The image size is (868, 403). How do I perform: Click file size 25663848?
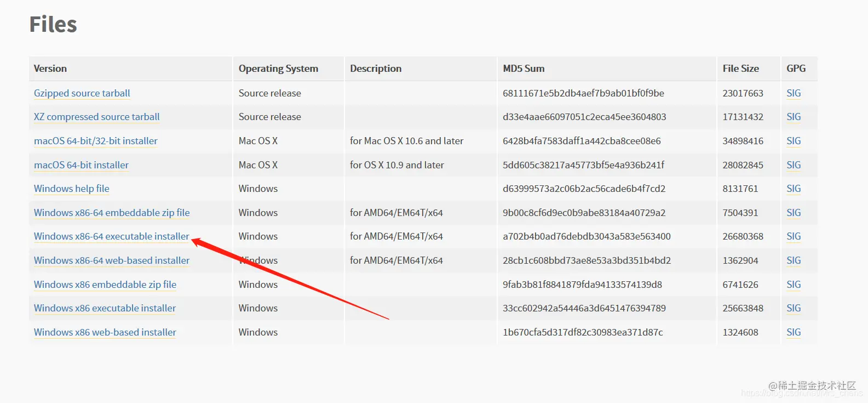743,308
